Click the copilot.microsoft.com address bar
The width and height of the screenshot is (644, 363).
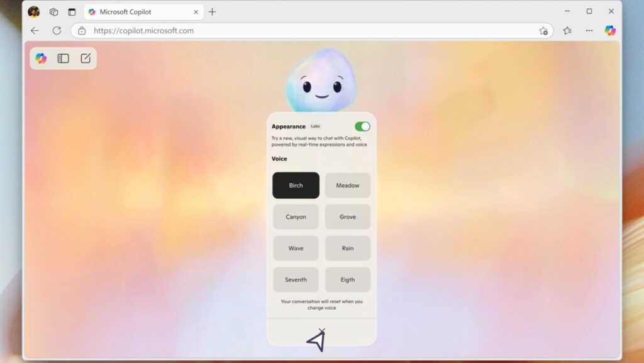312,30
